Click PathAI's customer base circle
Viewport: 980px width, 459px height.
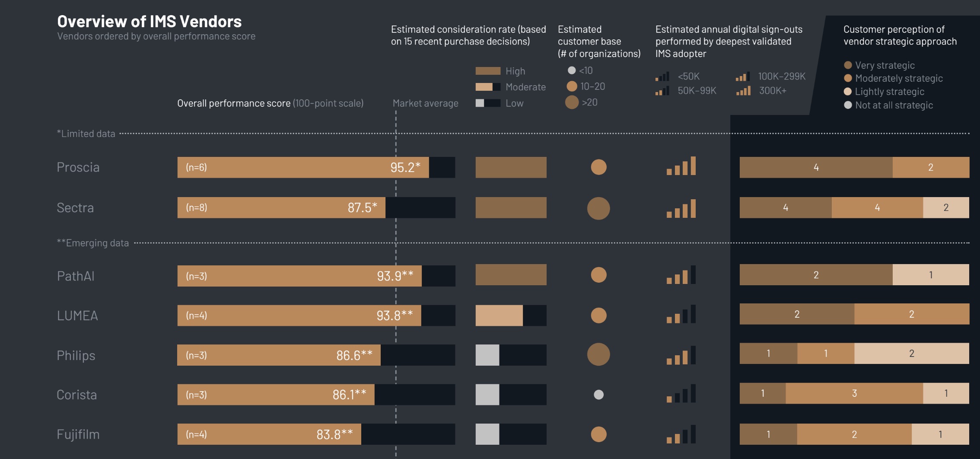(x=598, y=275)
